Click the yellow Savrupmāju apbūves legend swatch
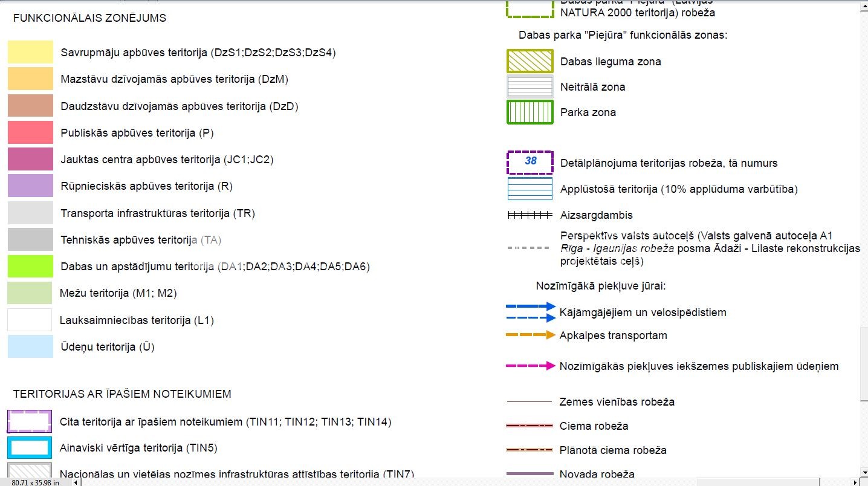The height and width of the screenshot is (486, 868). point(30,52)
